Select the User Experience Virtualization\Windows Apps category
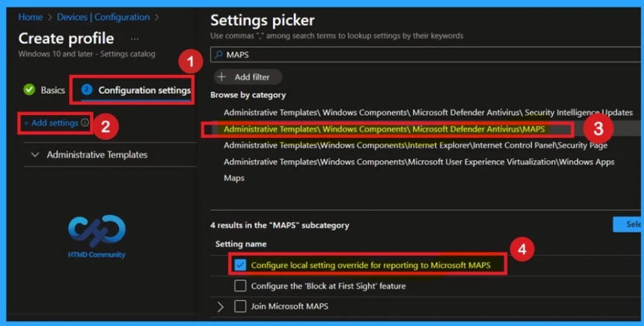 (419, 162)
